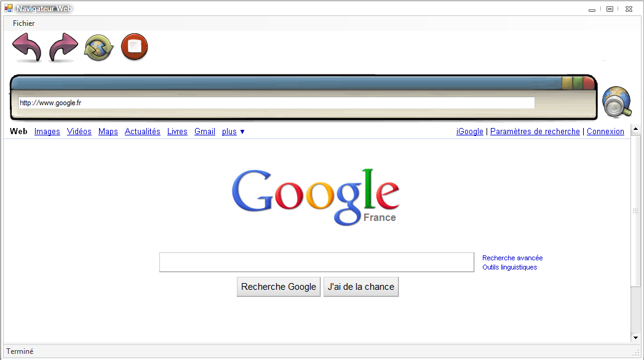Open the Gmail link
This screenshot has width=644, height=360.
pos(205,132)
